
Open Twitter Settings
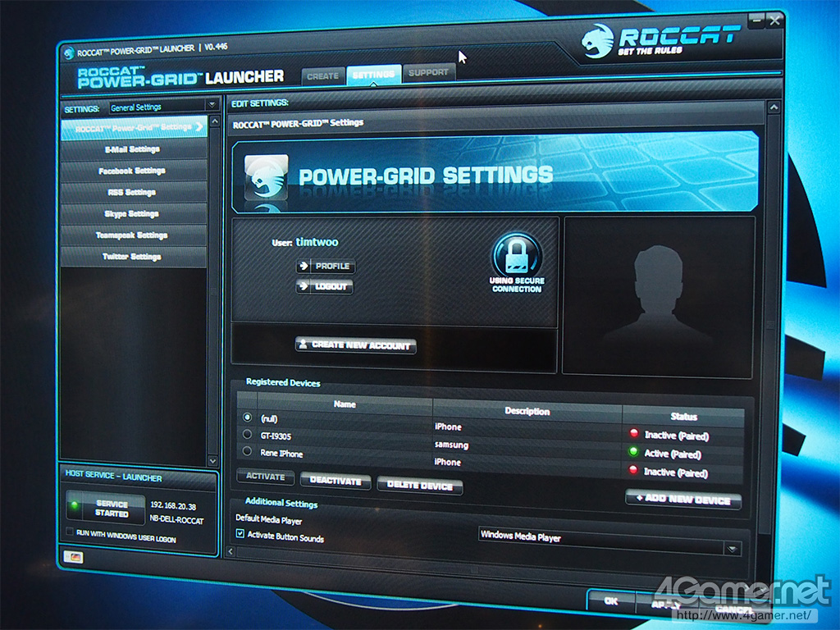(134, 257)
